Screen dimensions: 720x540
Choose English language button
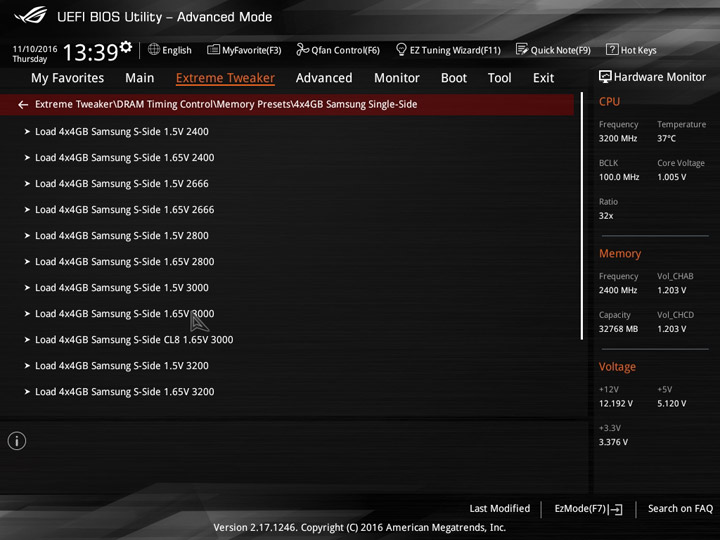click(x=169, y=50)
